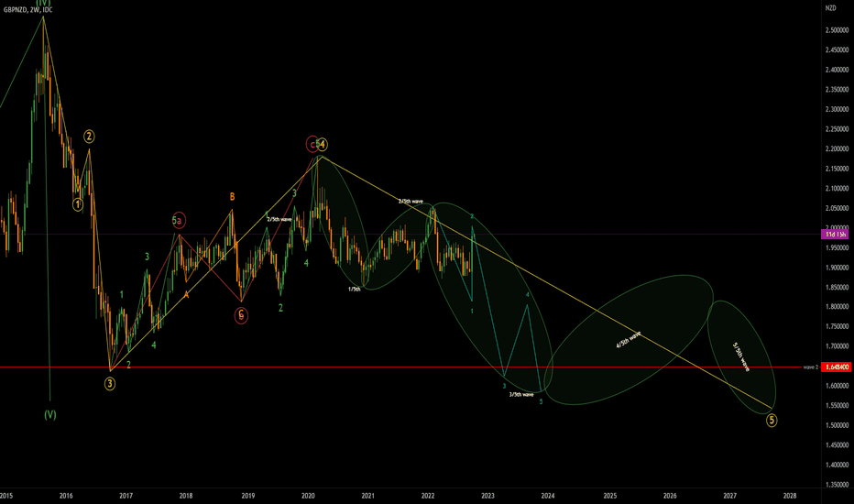Screen dimensions: 854x504
Task: Click the GBPNZD, 2W, IDC symbol title
Action: pos(28,10)
